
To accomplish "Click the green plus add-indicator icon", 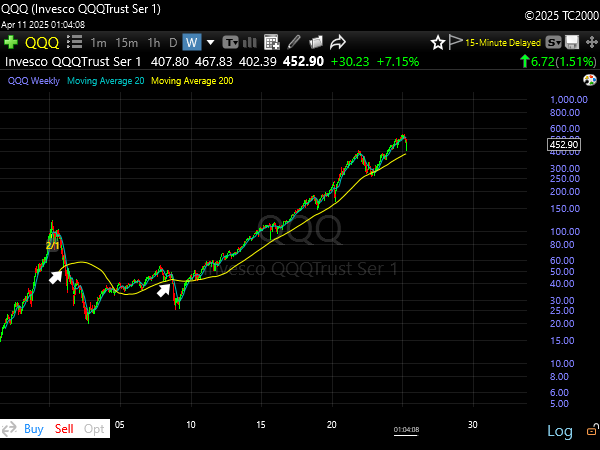I will (11, 42).
